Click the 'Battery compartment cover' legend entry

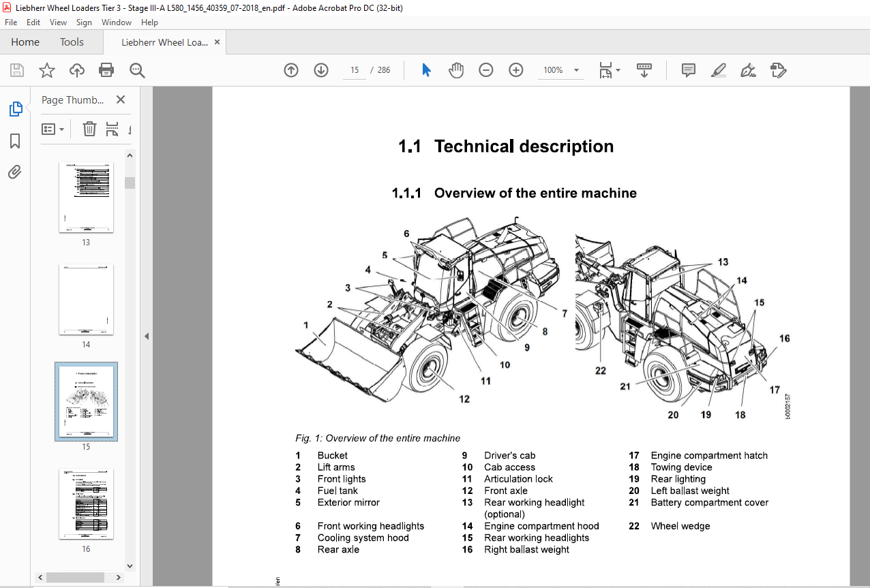[x=710, y=503]
